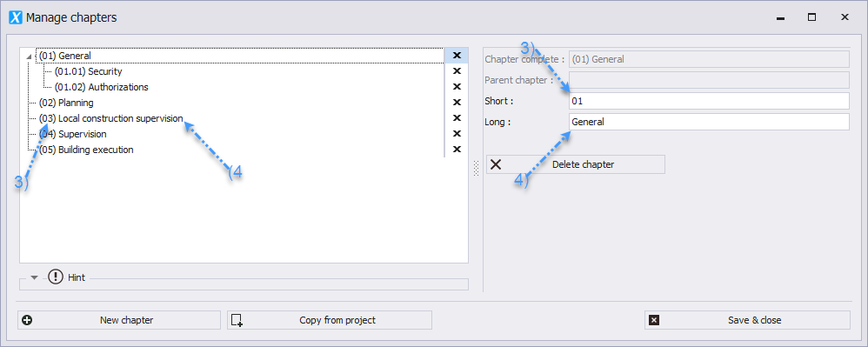Click the Hint exclamation mark icon

tap(56, 277)
